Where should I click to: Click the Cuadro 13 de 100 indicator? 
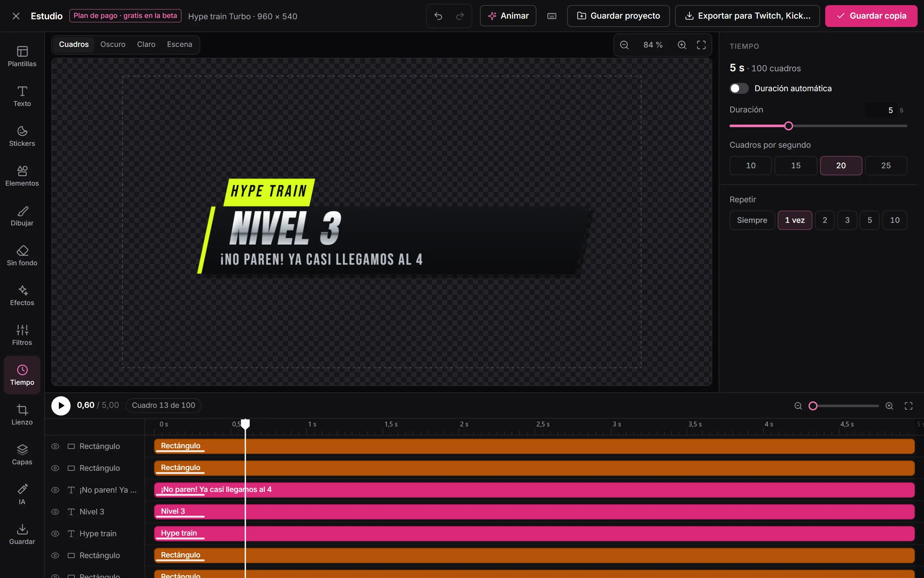tap(163, 405)
